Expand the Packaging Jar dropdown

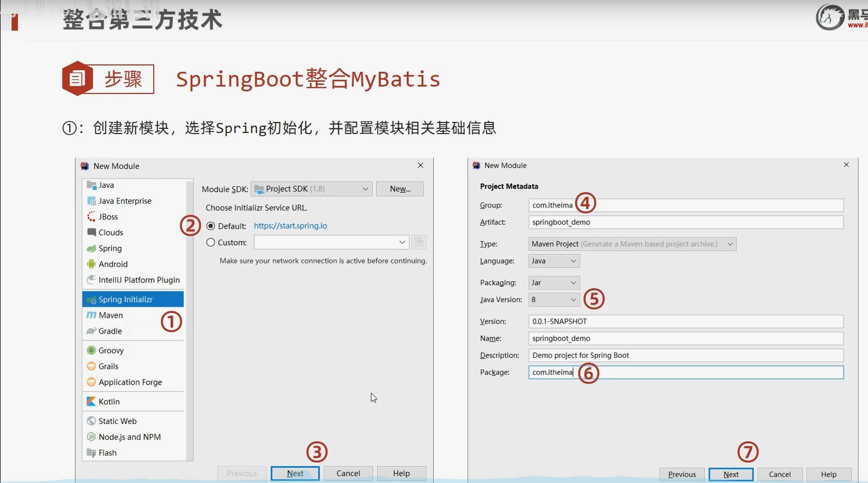(x=554, y=283)
